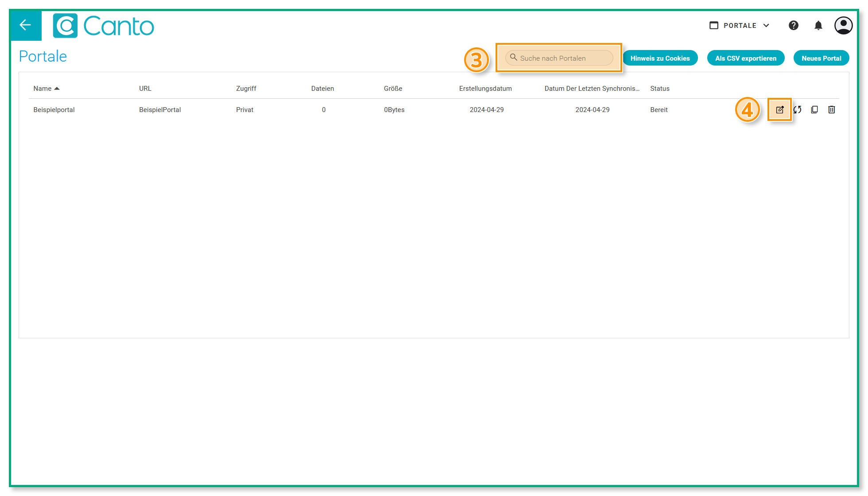This screenshot has height=496, width=868.
Task: Select the Beispielportal name in the table
Action: click(x=54, y=110)
